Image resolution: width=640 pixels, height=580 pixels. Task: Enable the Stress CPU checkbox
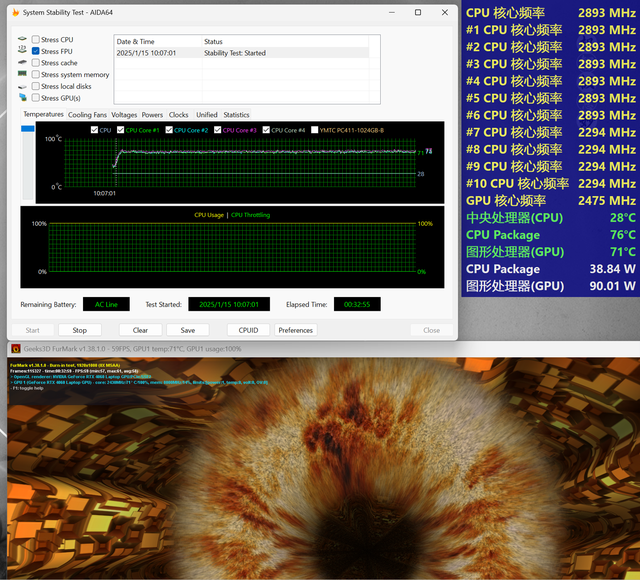[36, 40]
